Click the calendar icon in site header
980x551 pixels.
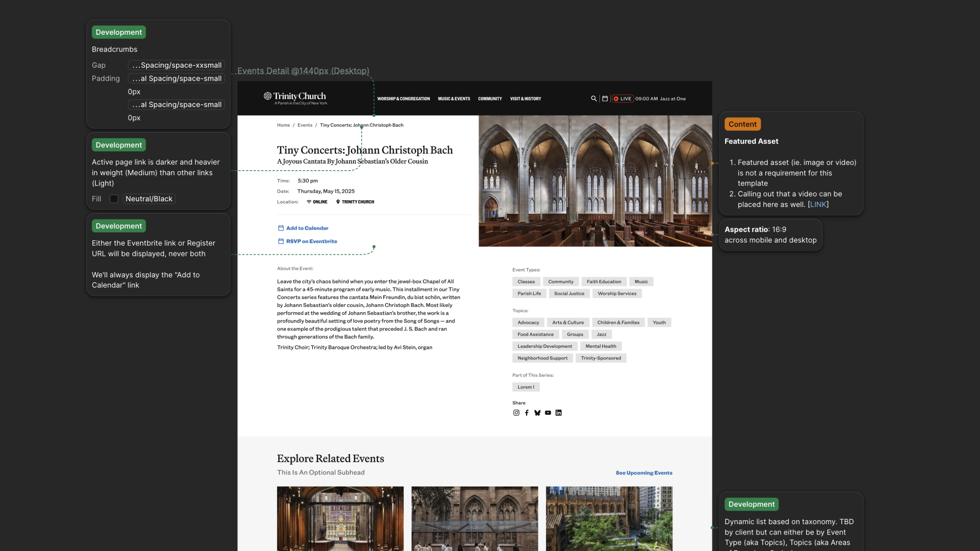pos(605,98)
